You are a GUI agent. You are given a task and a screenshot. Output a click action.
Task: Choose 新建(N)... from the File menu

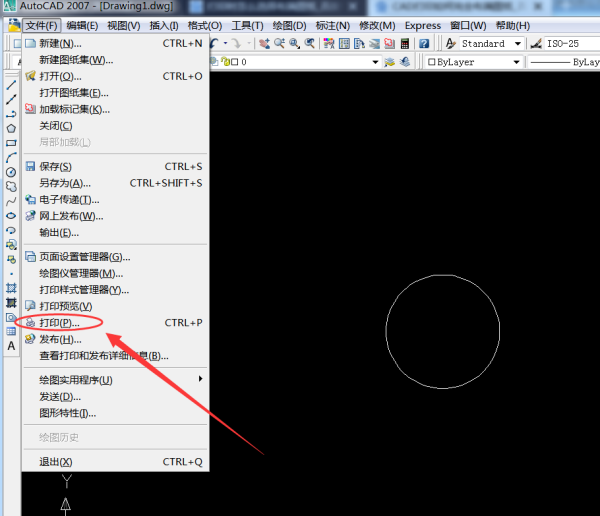114,43
